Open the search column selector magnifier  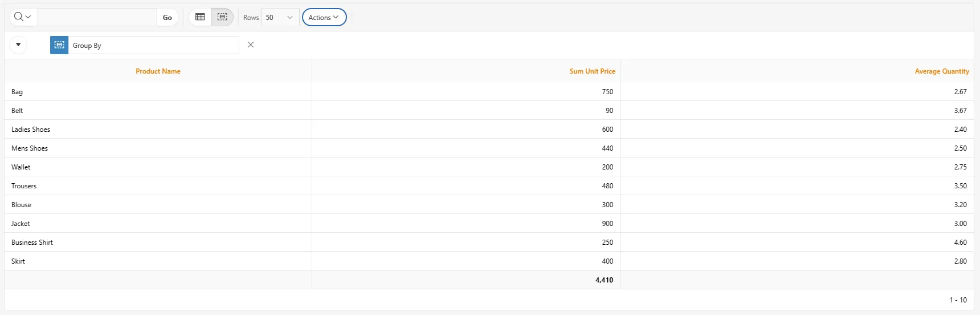23,17
